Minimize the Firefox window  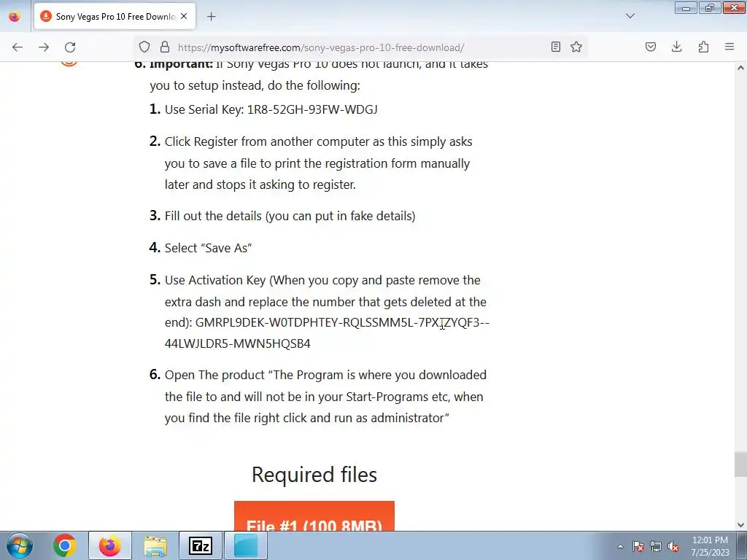(x=686, y=7)
